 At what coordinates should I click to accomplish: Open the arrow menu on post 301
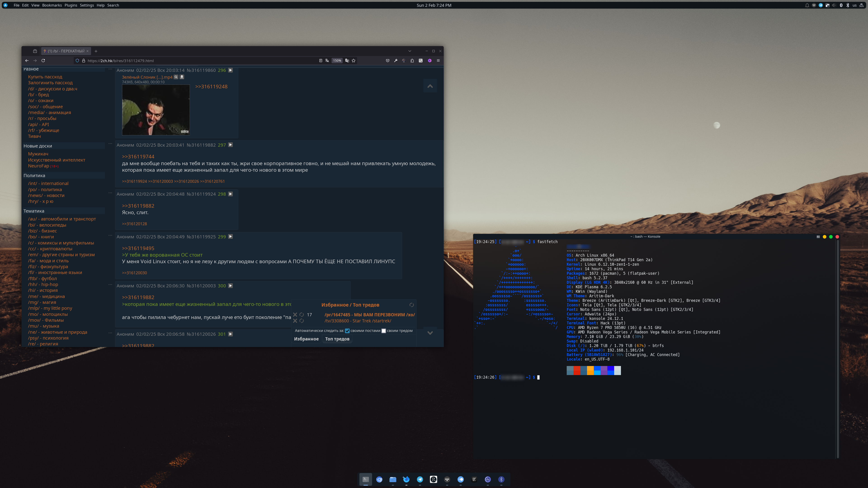tap(231, 334)
